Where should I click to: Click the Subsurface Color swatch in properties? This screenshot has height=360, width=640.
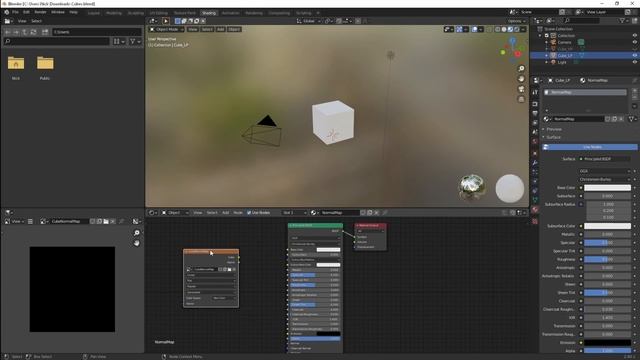click(x=607, y=226)
